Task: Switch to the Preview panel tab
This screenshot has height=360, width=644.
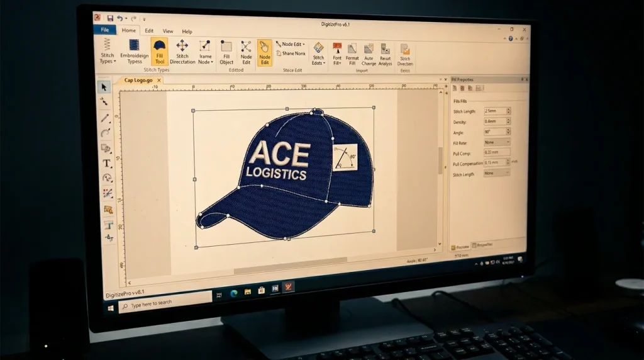Action: (460, 247)
